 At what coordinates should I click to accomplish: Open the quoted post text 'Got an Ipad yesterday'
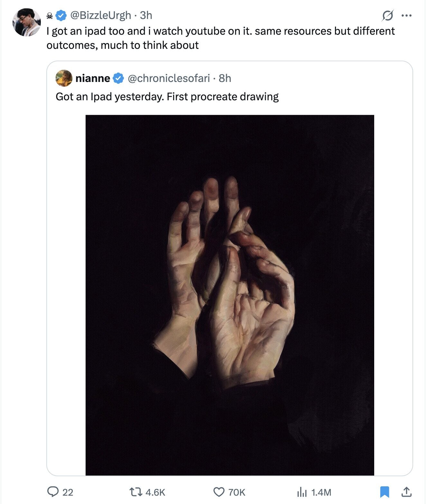point(167,96)
